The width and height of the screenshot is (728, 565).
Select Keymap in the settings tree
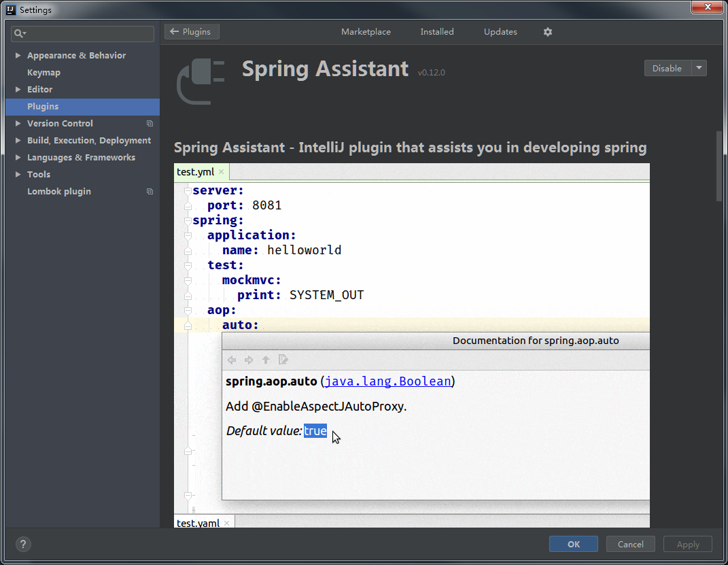pos(44,73)
